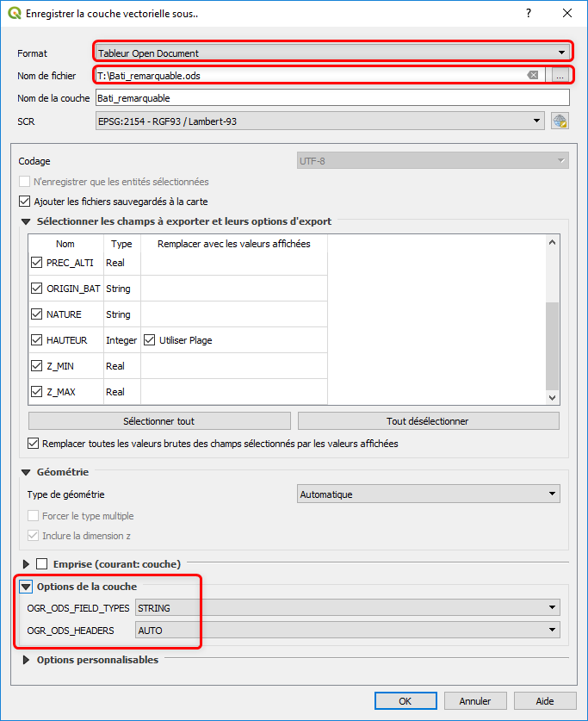Click the help question mark in title bar
Viewport: 588px width, 721px height.
(529, 13)
